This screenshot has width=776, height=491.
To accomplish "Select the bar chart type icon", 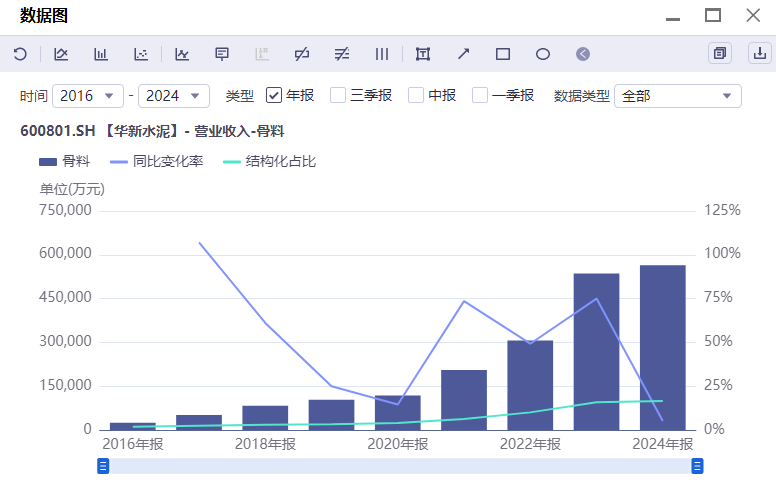I will (x=101, y=54).
